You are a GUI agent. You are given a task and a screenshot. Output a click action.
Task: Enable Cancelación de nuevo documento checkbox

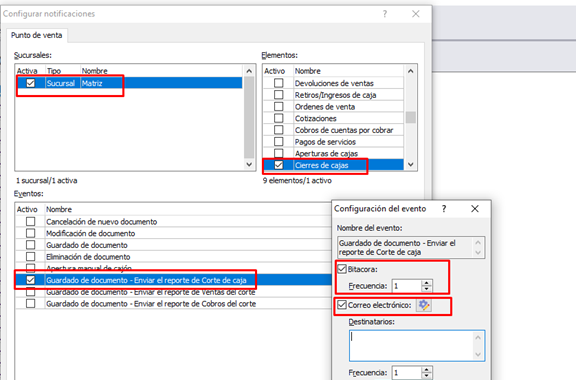(30, 222)
